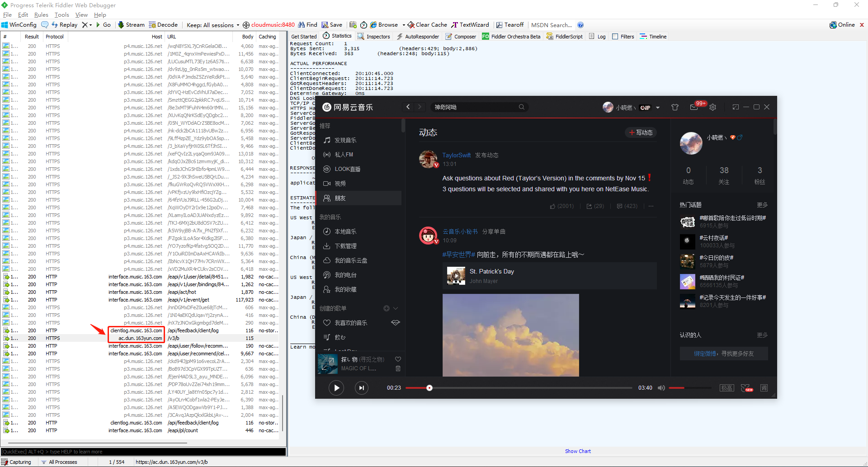Switch NetEase Music to mini mode icon
The height and width of the screenshot is (467, 868).
click(x=736, y=107)
